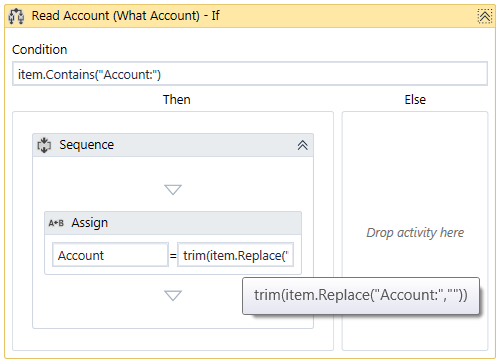The image size is (501, 364).
Task: Collapse the Sequence activity
Action: point(302,145)
